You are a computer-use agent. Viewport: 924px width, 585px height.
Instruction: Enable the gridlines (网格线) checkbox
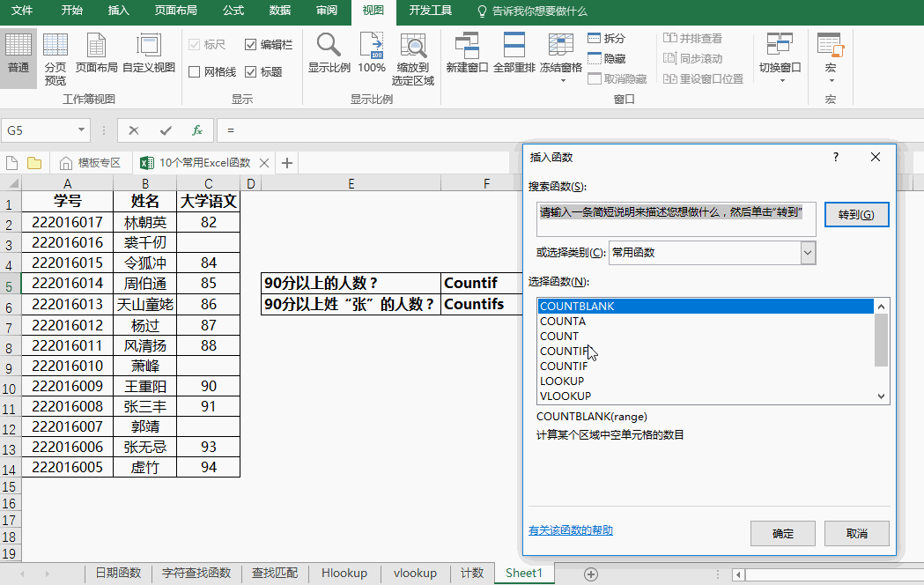tap(195, 72)
